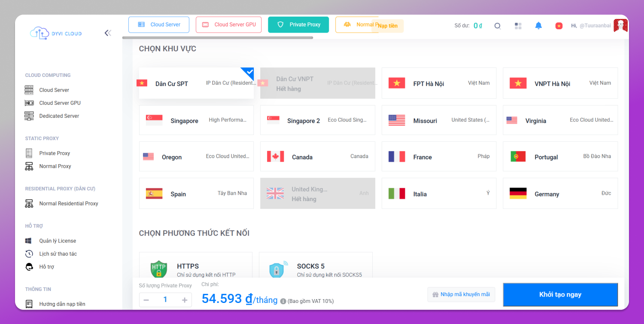Select FPT Hà Nội region card
Screen dimensions: 644x324
click(x=439, y=83)
